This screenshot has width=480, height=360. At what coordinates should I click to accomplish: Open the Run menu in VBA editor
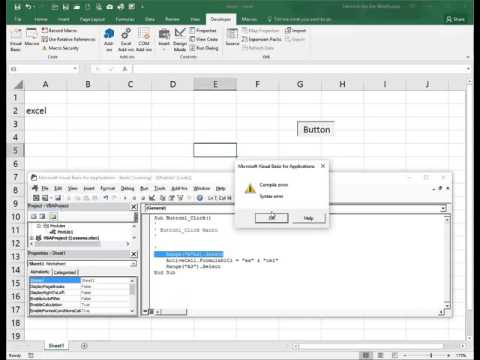(144, 188)
